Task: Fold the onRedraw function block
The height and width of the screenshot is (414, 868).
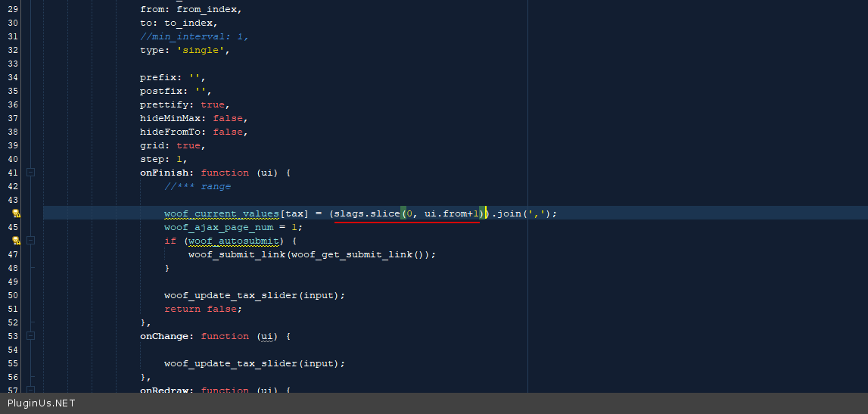Action: tap(31, 391)
